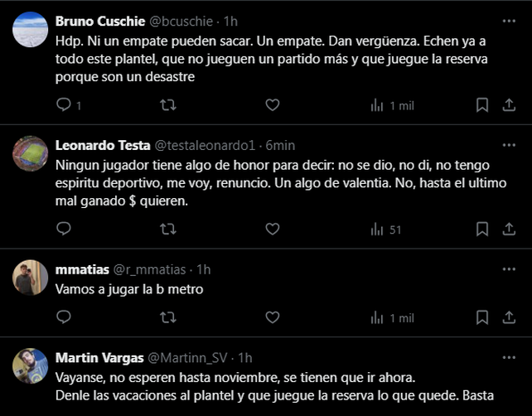The image size is (532, 416).
Task: Retweet Leonardo Testa's post
Action: tap(167, 229)
